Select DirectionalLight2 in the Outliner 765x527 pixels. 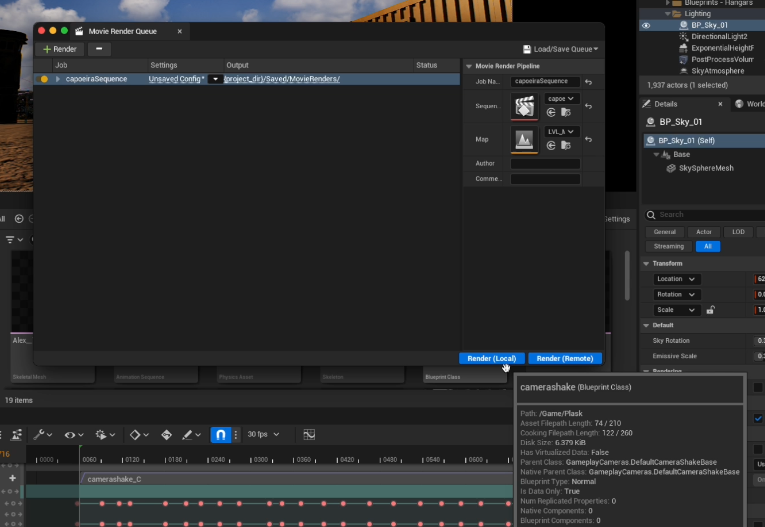pos(719,37)
